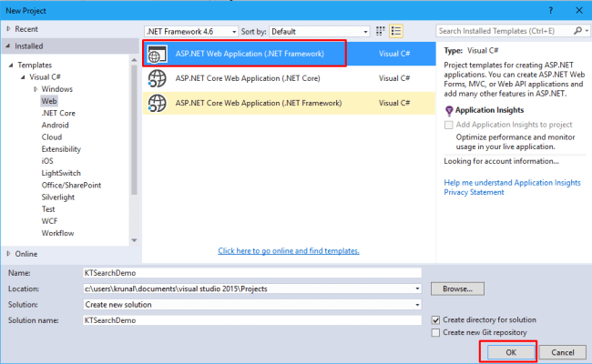Click the template tree scroll up arrow
Image resolution: width=592 pixels, height=364 pixels.
[134, 60]
